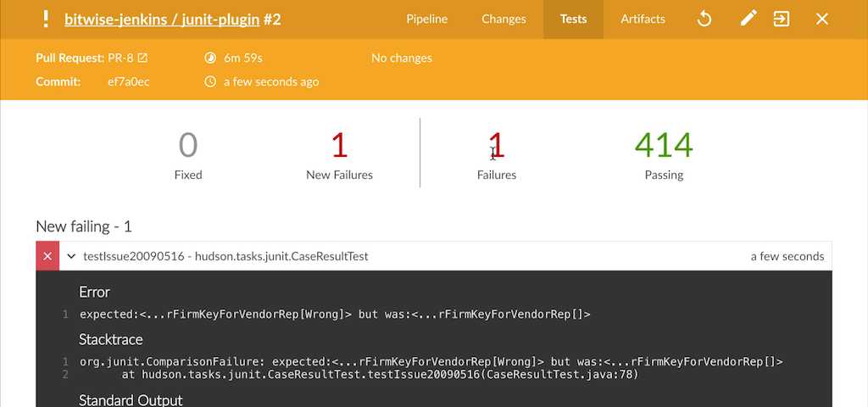Show the Artifacts tab
Image resolution: width=868 pixels, height=407 pixels.
pyautogui.click(x=643, y=19)
